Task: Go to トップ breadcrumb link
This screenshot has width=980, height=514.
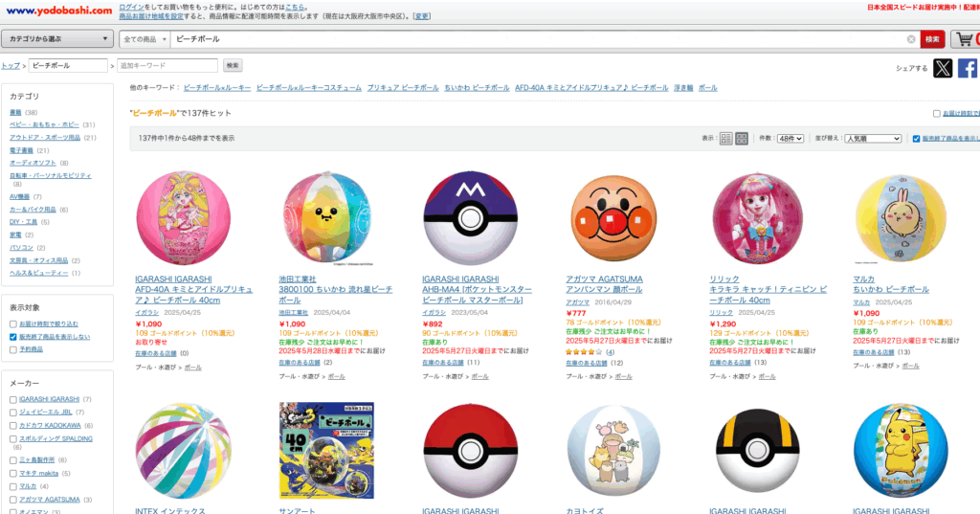Action: [x=10, y=66]
